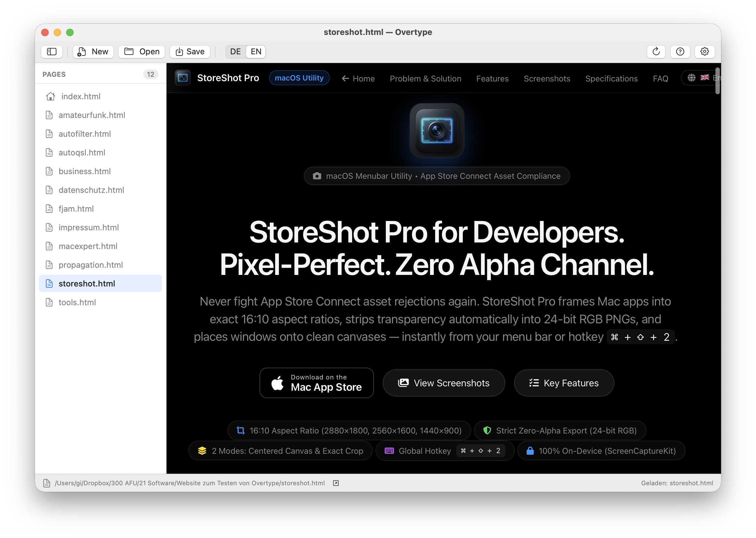756x538 pixels.
Task: Click the status bar file path text
Action: coord(190,483)
